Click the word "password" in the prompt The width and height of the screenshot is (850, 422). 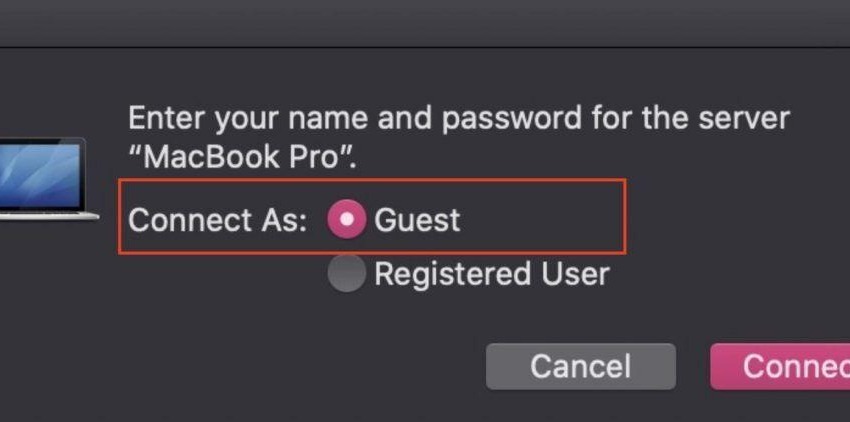click(x=510, y=120)
